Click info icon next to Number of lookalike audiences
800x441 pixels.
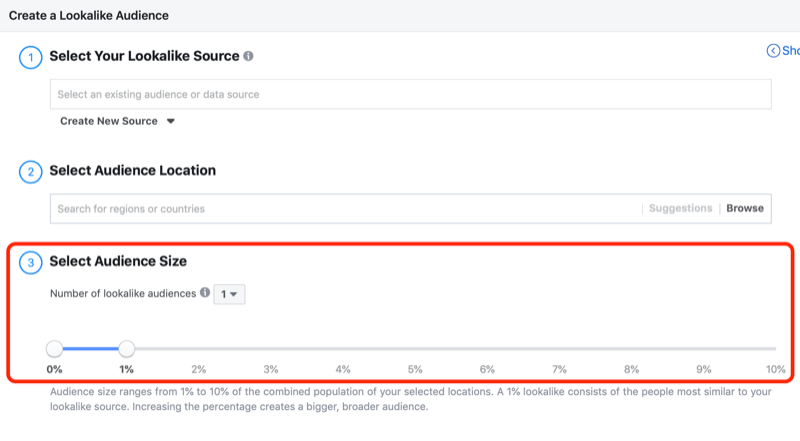click(205, 293)
